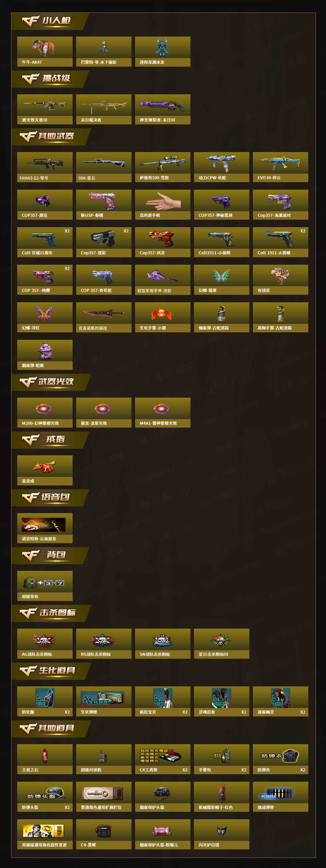Select the 皇龙戒 ring item
This screenshot has width=326, height=868.
[45, 470]
